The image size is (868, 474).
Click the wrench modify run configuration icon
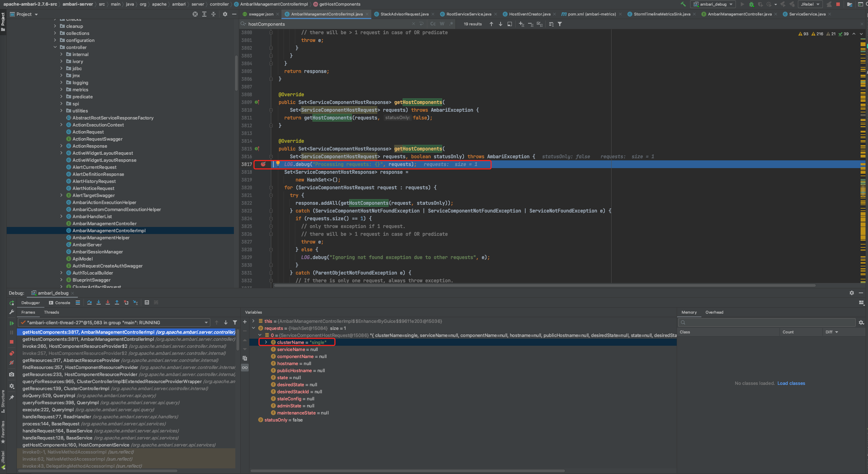point(12,312)
